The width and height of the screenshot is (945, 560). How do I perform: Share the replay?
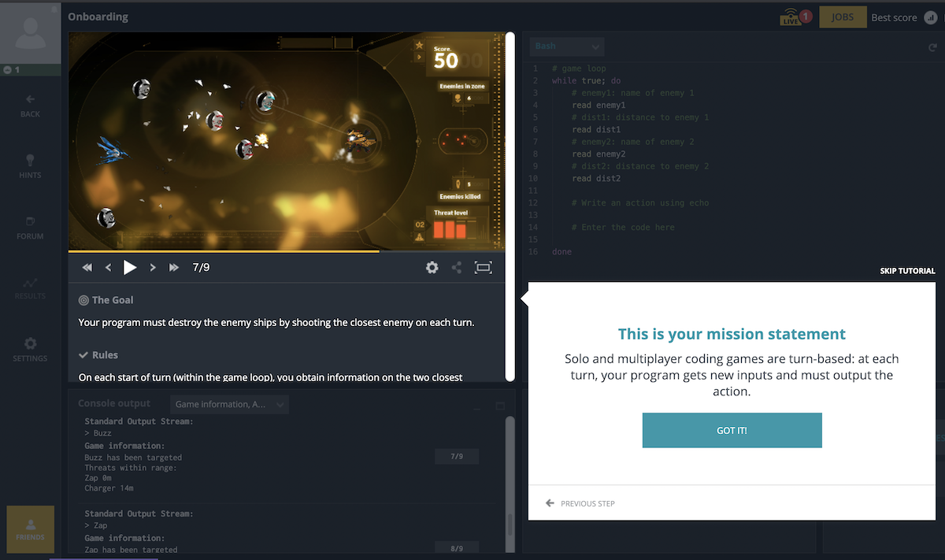point(457,268)
